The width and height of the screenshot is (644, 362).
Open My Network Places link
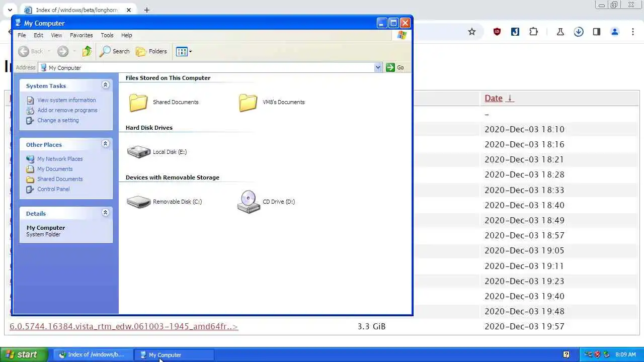(60, 159)
